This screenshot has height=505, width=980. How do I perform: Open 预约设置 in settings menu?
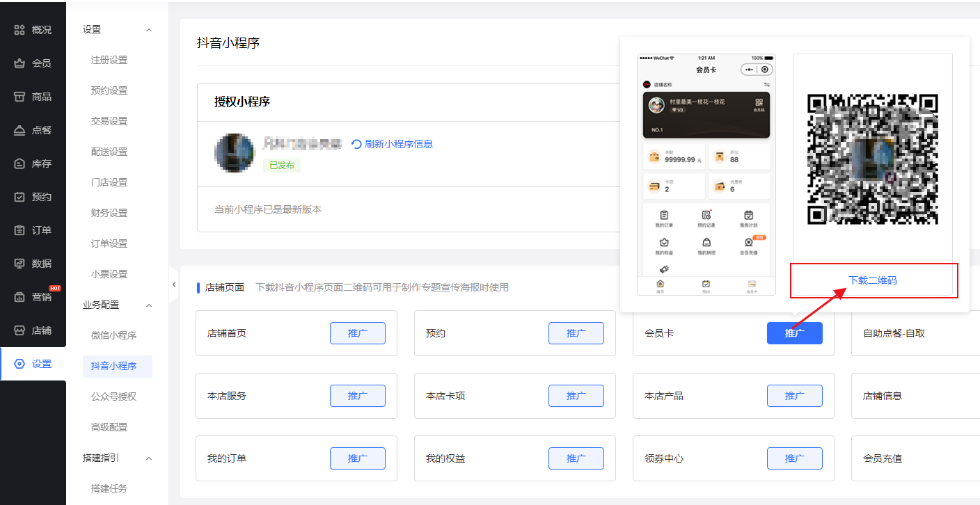(x=109, y=90)
